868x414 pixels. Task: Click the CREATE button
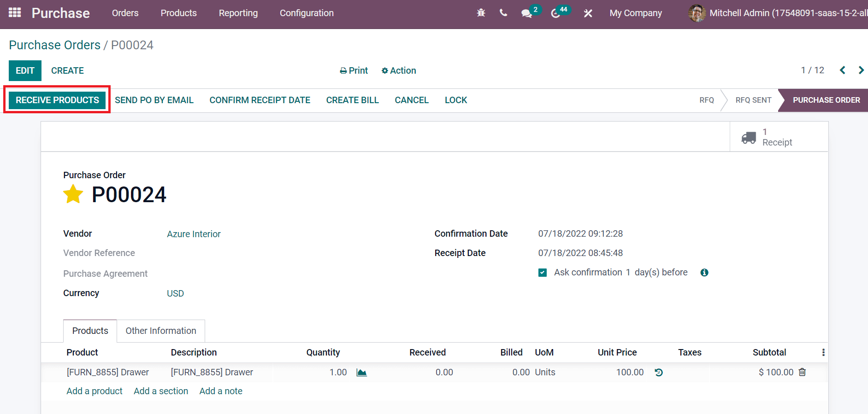[67, 70]
